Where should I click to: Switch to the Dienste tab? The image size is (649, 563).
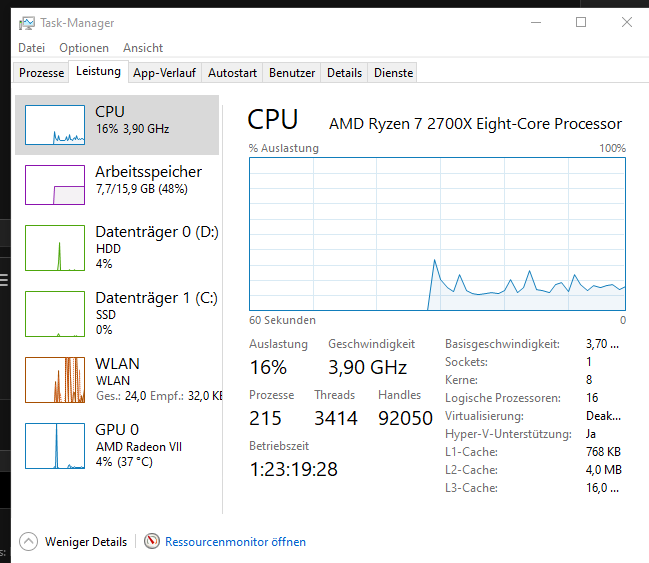pos(392,73)
